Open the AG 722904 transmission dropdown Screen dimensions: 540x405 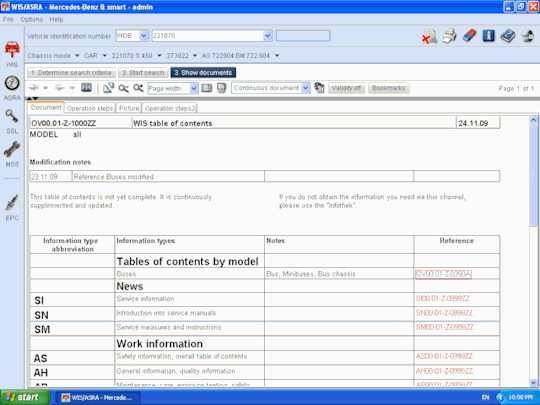(x=277, y=55)
